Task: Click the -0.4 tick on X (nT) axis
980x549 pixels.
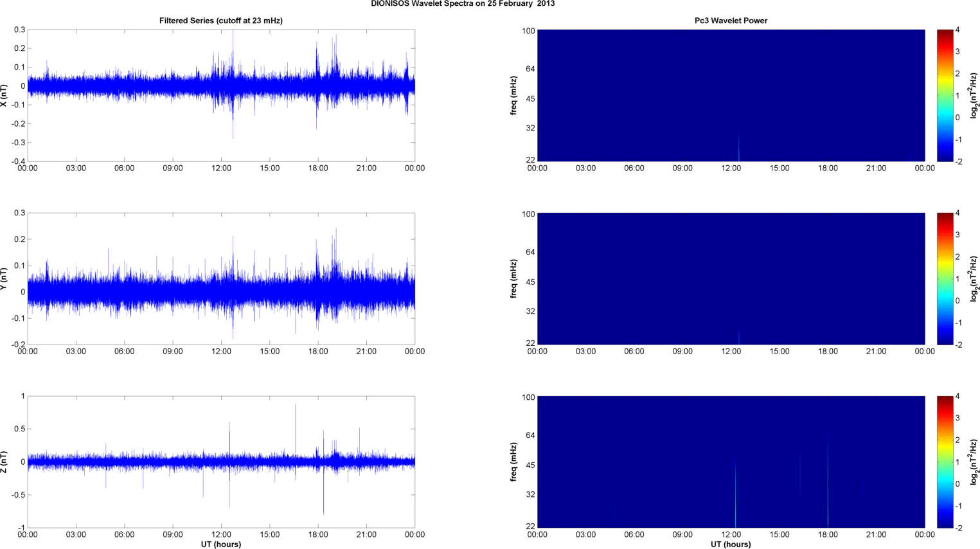Action: click(17, 161)
